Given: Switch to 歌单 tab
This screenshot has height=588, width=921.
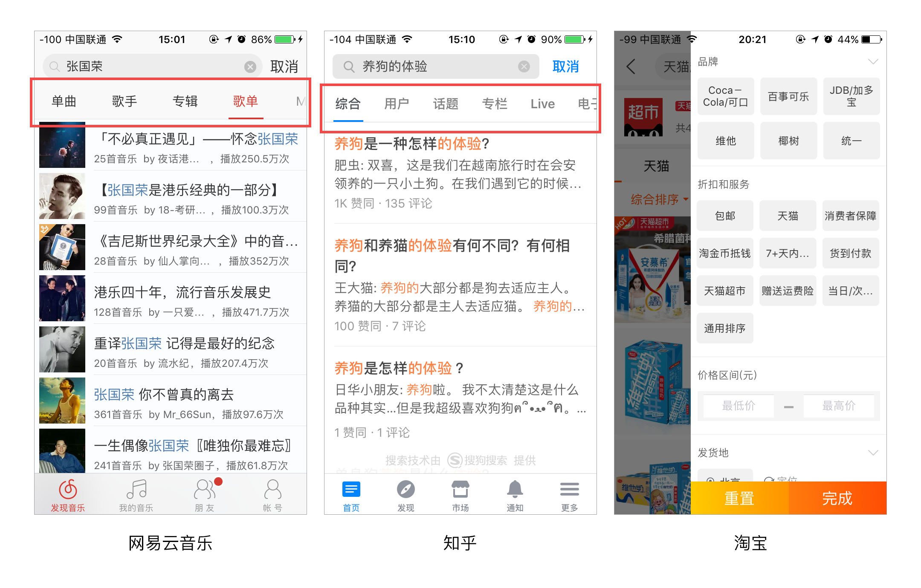Looking at the screenshot, I should tap(246, 101).
